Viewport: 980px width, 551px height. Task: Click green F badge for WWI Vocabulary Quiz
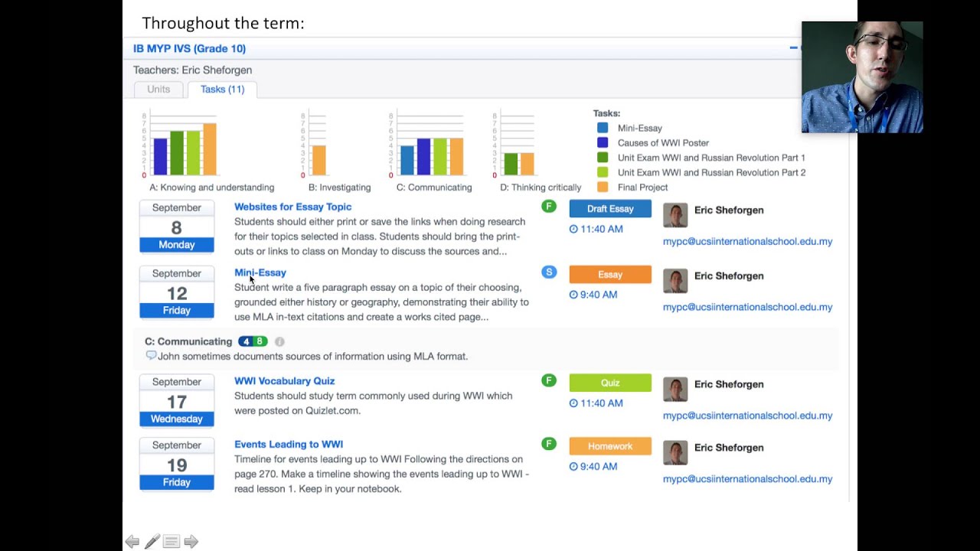point(548,381)
